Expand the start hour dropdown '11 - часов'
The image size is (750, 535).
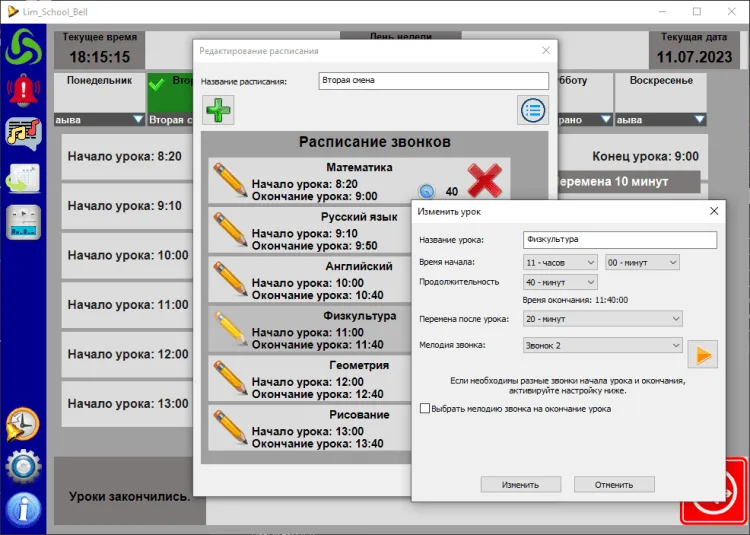(560, 262)
